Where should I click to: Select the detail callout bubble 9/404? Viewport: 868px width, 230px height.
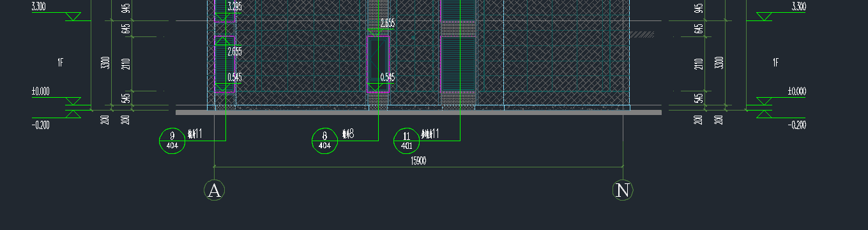(x=172, y=141)
